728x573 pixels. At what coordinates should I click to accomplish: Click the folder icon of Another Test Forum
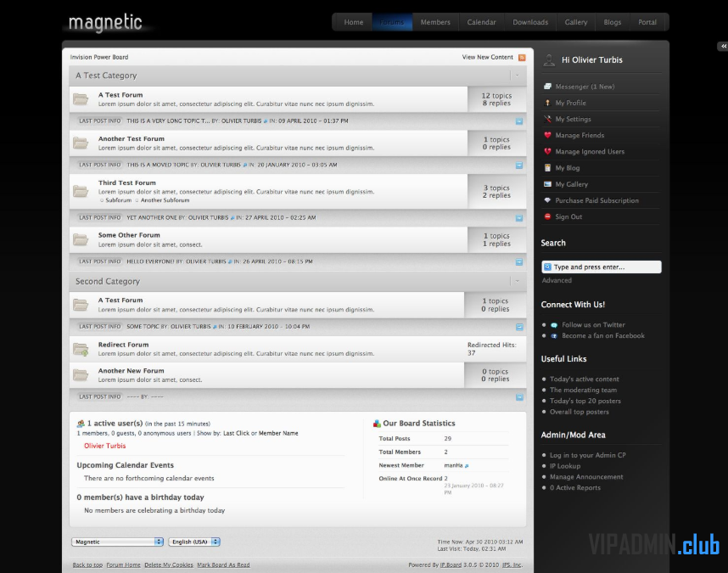click(x=81, y=143)
